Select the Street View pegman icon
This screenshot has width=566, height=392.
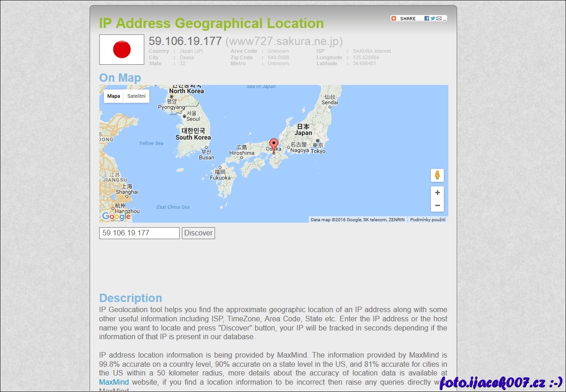[437, 175]
